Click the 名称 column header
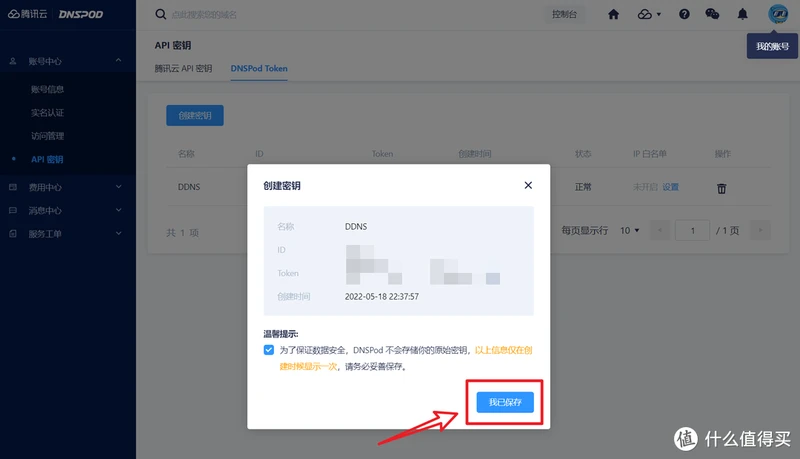 [x=186, y=154]
